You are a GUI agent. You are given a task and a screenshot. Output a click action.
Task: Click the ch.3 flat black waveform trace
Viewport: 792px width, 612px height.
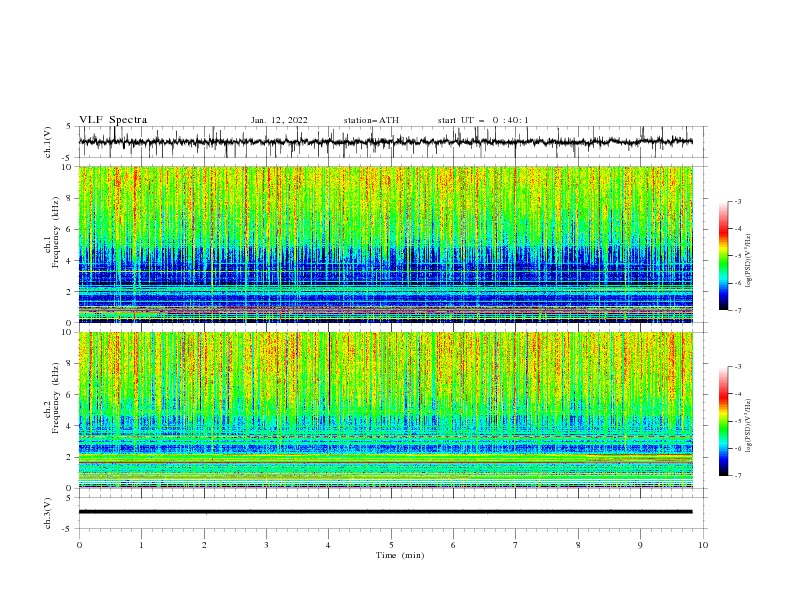click(x=385, y=512)
